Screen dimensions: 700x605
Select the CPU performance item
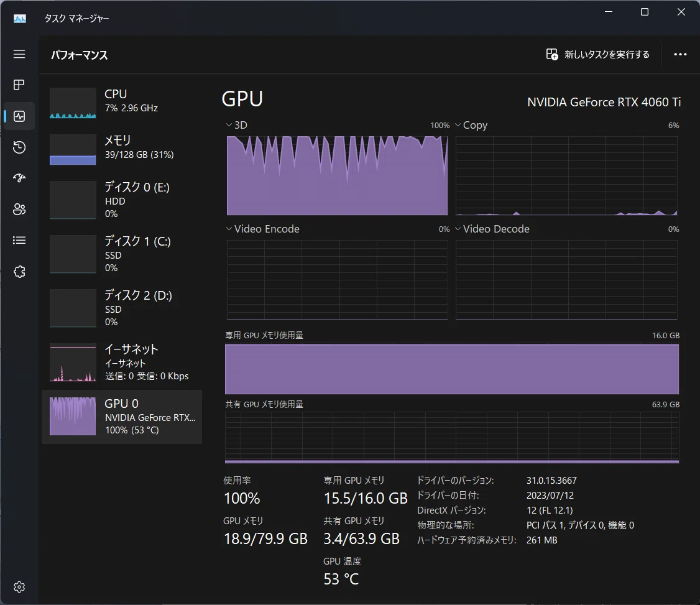122,103
